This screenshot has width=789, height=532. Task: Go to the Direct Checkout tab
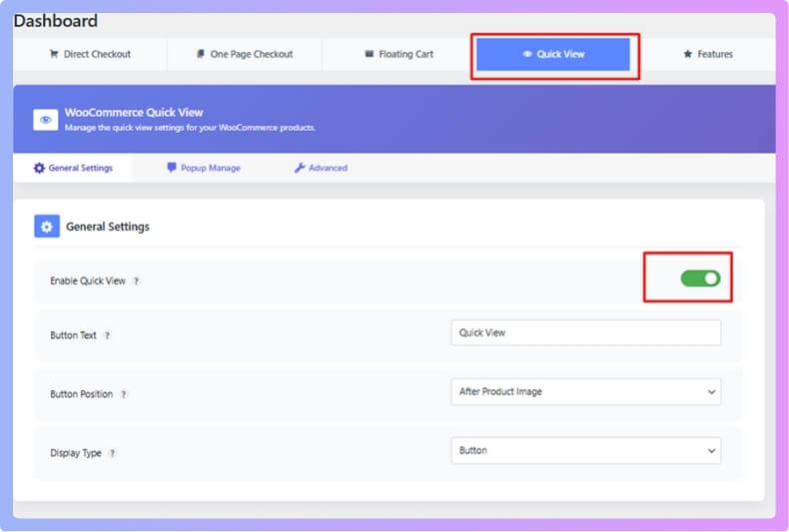tap(90, 54)
